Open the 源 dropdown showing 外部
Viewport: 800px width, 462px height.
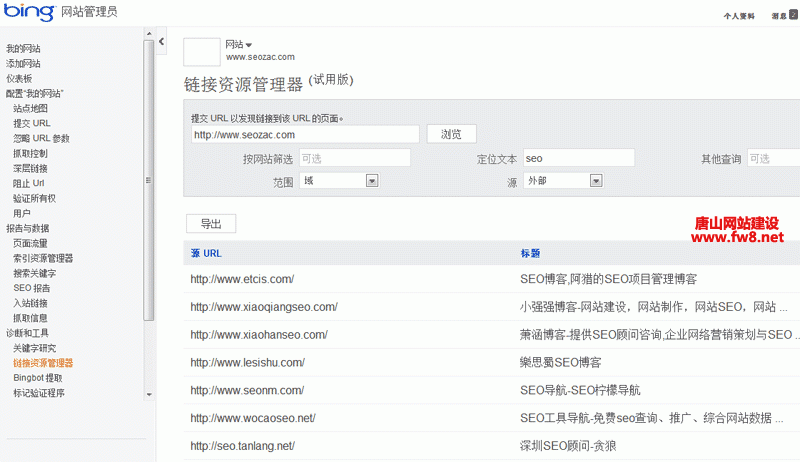563,181
